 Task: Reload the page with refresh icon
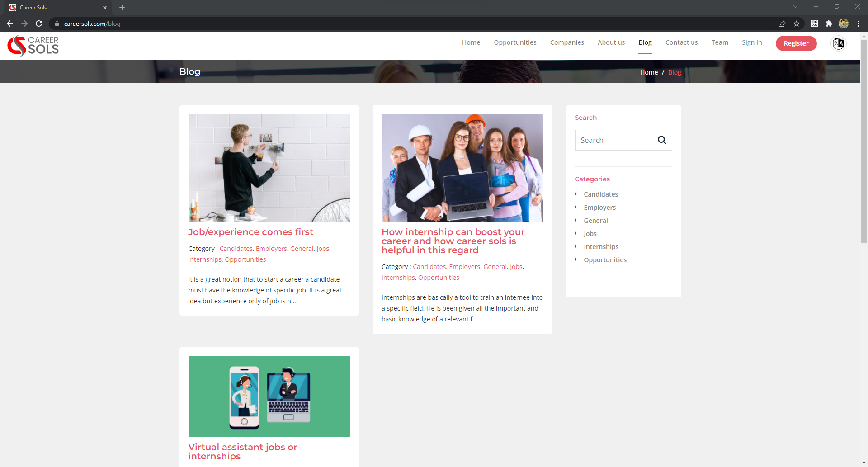tap(39, 24)
